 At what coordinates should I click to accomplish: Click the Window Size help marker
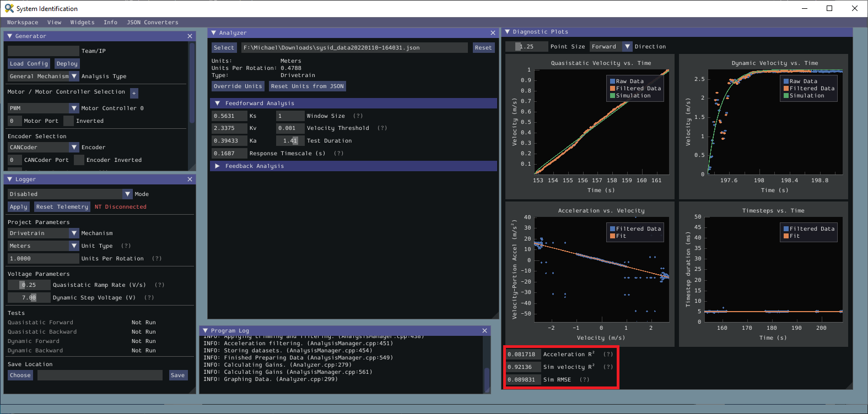358,116
